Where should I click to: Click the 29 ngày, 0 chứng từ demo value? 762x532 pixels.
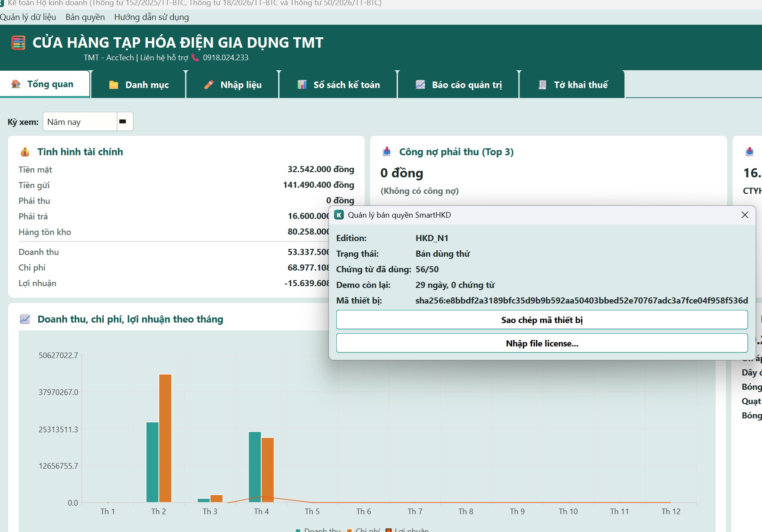pos(455,285)
